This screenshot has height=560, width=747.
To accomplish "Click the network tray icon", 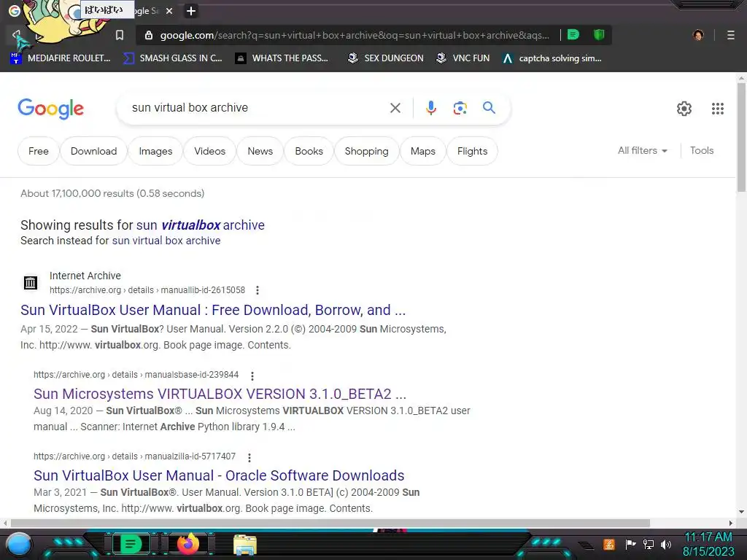I will click(x=648, y=544).
